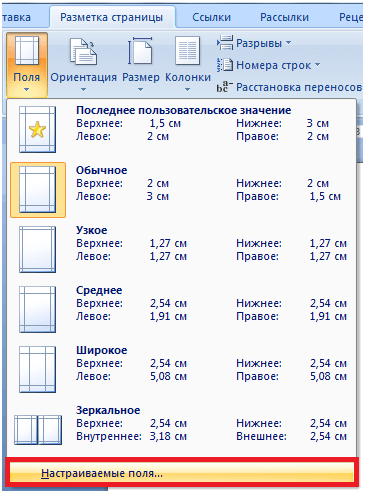This screenshot has width=365, height=493.
Task: Click the Расстановка переносов label
Action: [x=299, y=87]
